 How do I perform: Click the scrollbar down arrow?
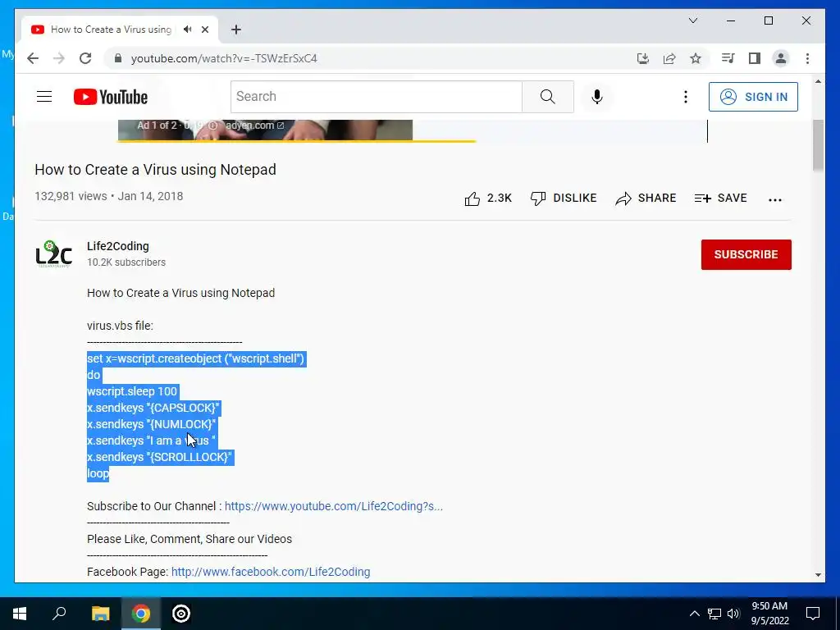point(818,575)
